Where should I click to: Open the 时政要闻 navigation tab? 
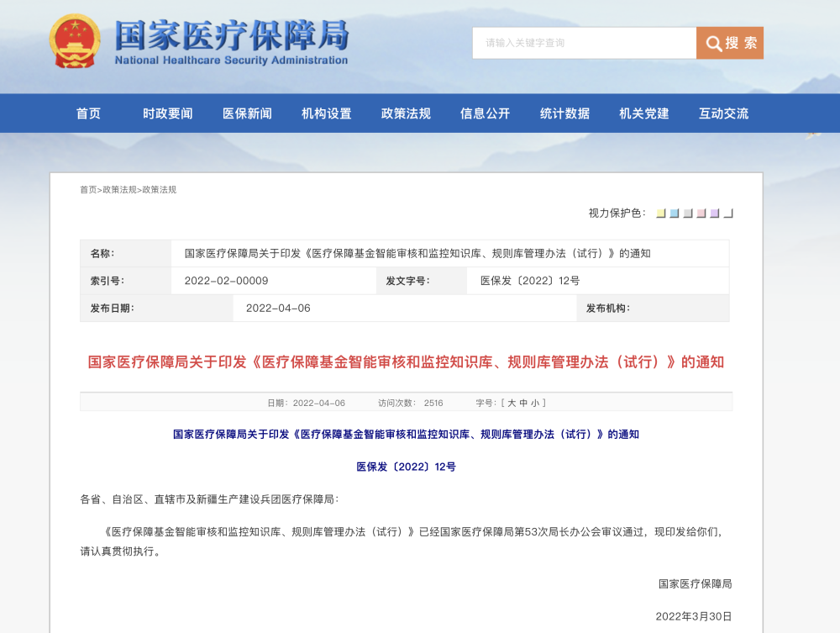point(167,113)
